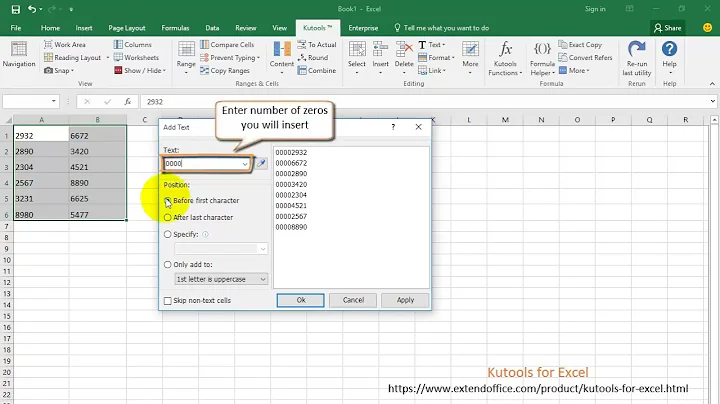
Task: Open Formula Helper
Action: pos(542,58)
